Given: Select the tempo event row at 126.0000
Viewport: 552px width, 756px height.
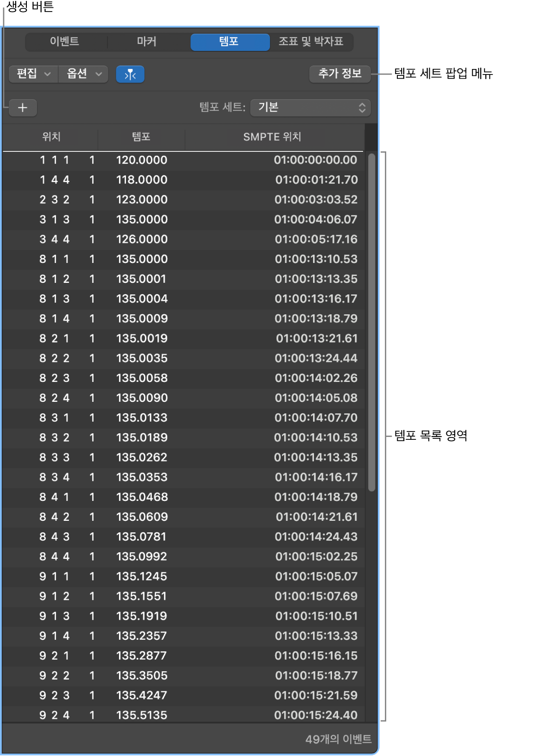Looking at the screenshot, I should (x=183, y=239).
